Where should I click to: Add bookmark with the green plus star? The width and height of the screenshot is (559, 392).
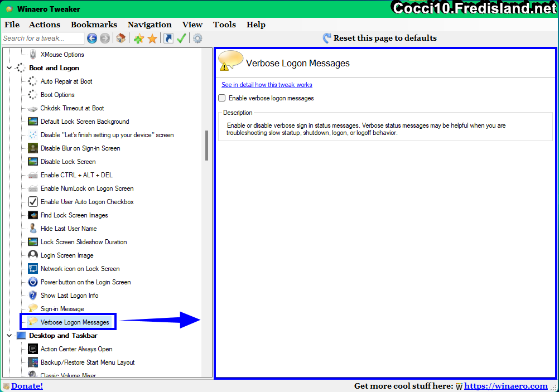(139, 38)
